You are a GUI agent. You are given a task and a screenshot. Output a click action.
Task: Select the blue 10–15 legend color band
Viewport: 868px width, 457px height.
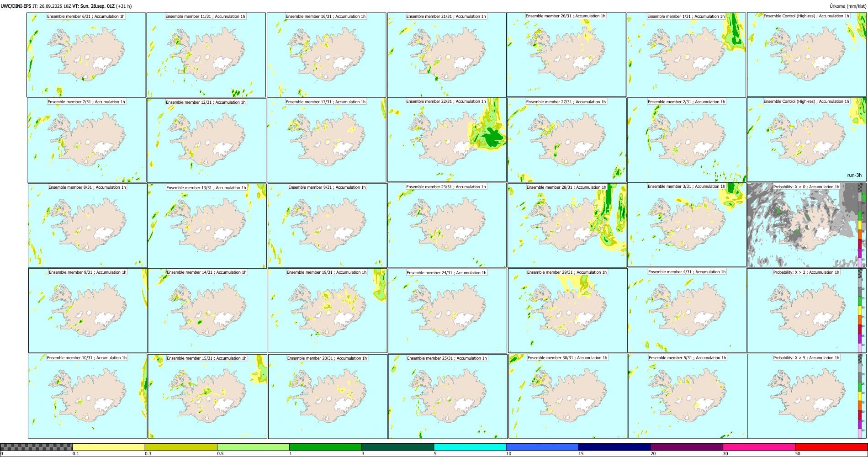(x=542, y=447)
